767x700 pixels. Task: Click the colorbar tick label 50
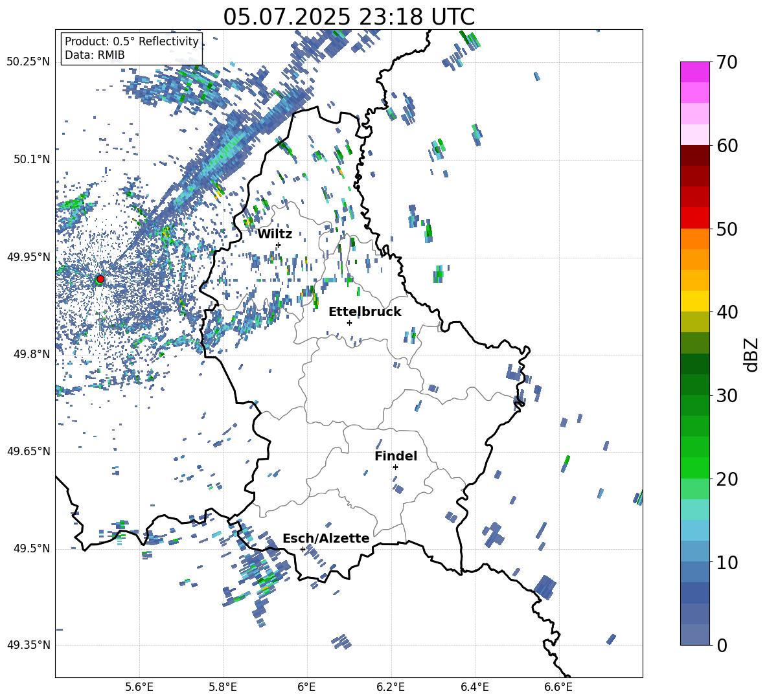727,229
